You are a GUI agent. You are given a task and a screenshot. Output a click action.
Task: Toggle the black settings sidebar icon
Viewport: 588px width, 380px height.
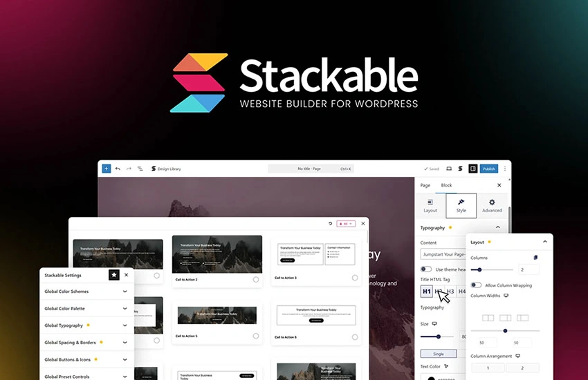(473, 169)
